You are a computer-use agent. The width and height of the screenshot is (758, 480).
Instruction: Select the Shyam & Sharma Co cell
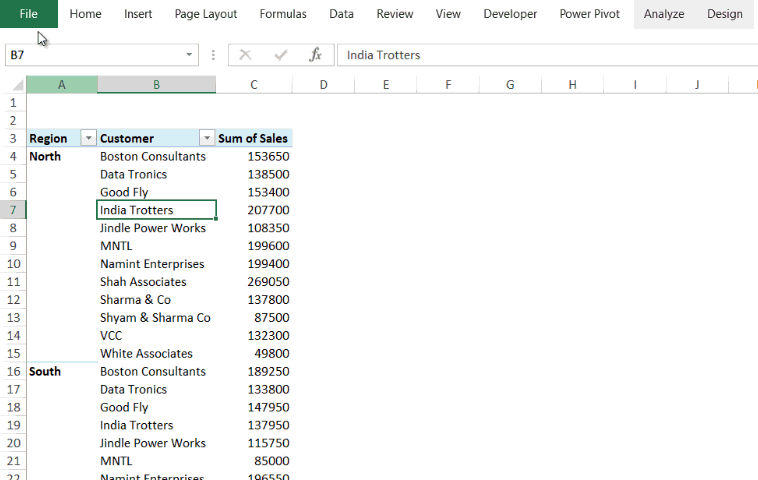[157, 318]
